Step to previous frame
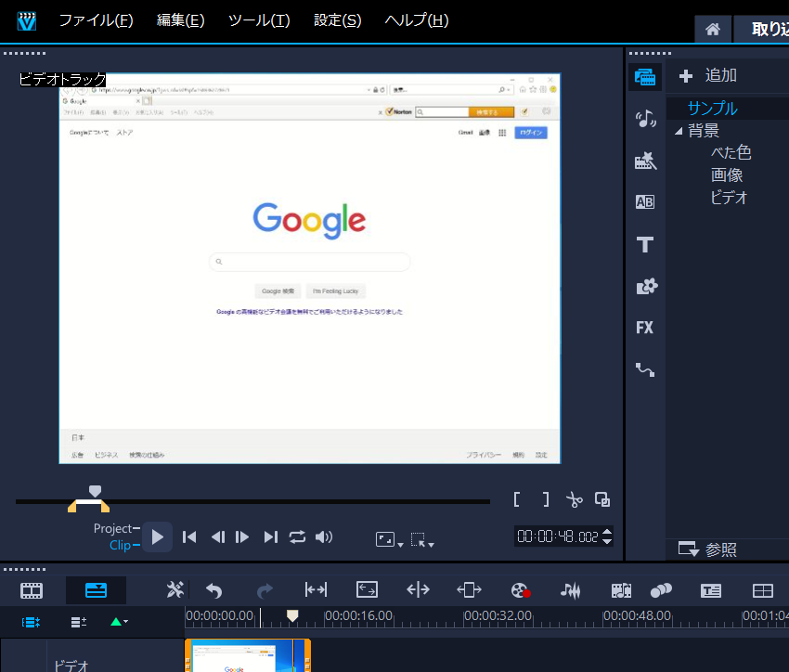This screenshot has height=672, width=789. coord(218,537)
